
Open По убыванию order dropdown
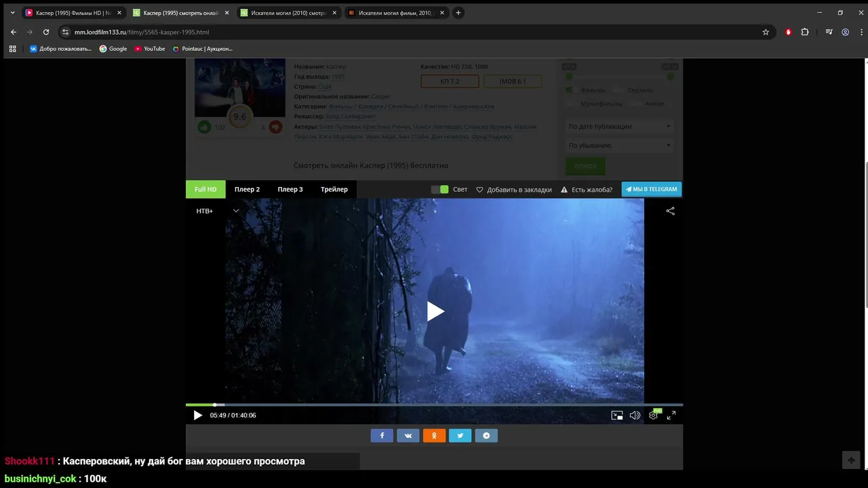pyautogui.click(x=619, y=145)
